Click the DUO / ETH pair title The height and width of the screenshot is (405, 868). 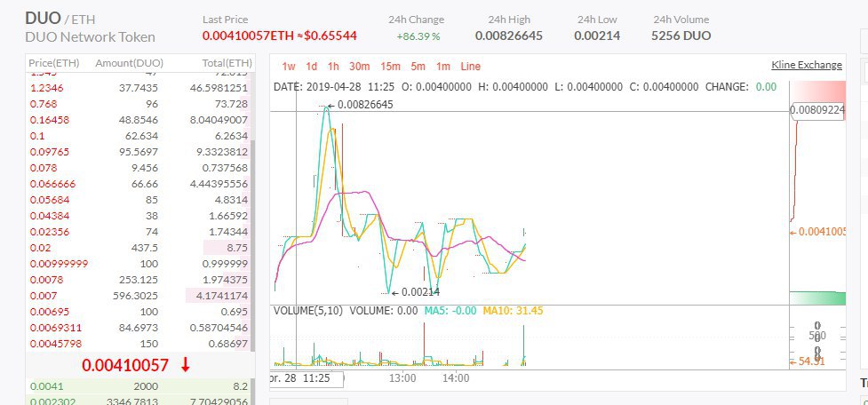click(x=60, y=19)
